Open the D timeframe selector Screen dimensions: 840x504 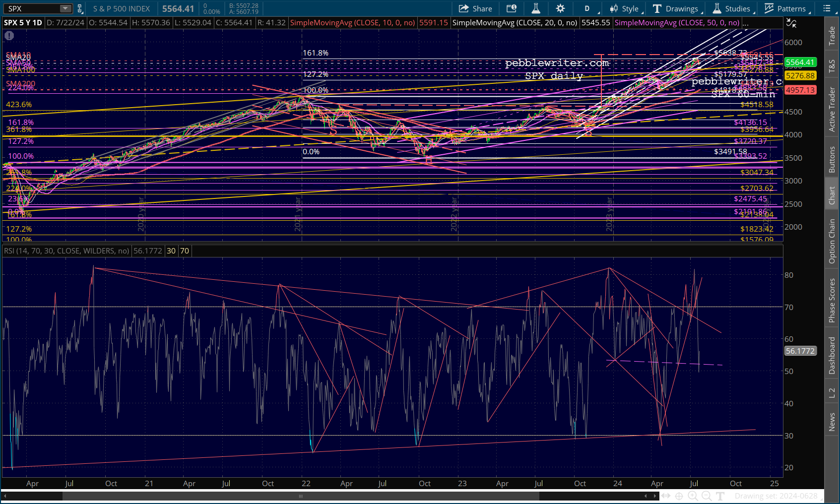(587, 8)
